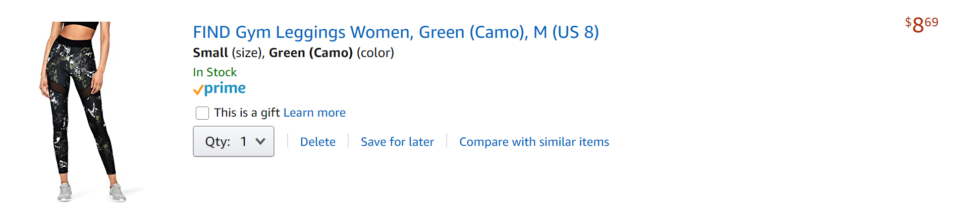Click the leggings product thumbnail image
This screenshot has width=980, height=208.
coord(81,111)
